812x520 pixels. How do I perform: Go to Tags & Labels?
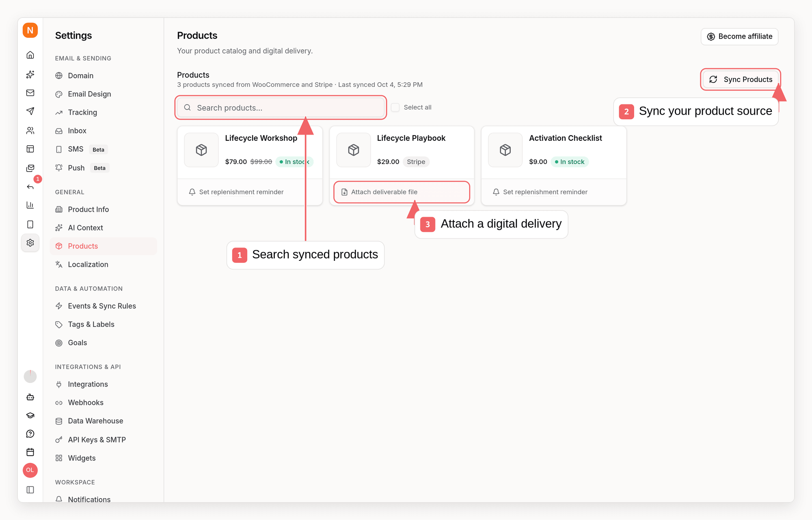(104, 324)
